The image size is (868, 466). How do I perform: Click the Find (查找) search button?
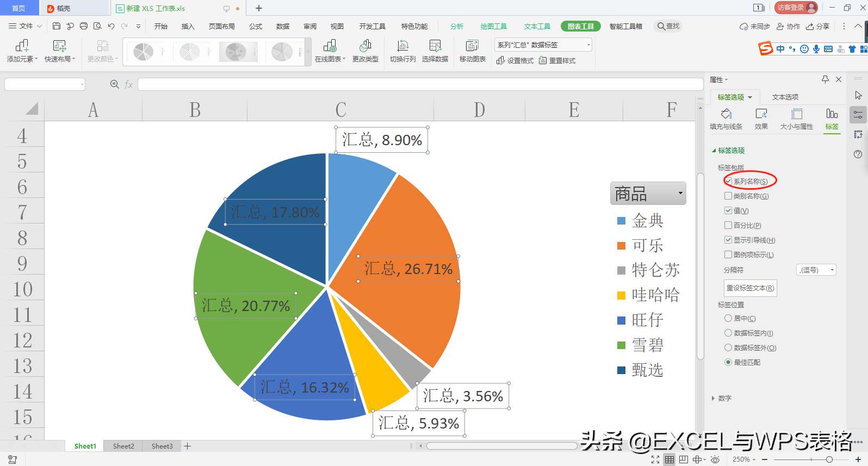click(x=668, y=26)
